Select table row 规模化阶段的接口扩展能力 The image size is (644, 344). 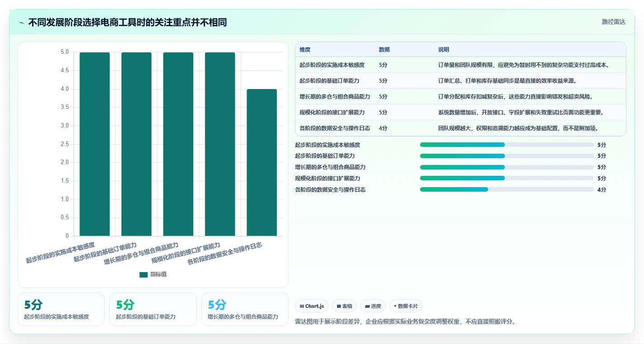click(461, 113)
